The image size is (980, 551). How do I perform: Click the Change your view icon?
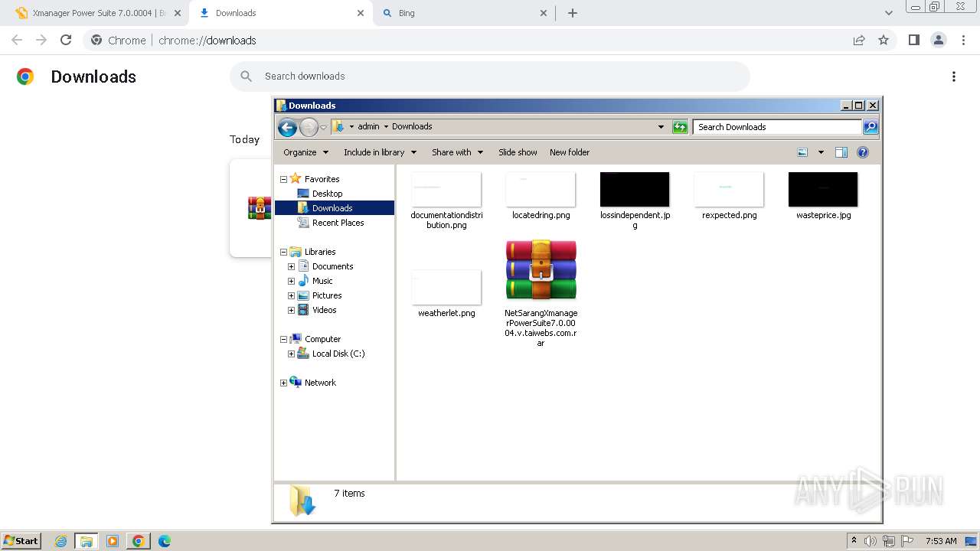click(x=802, y=152)
